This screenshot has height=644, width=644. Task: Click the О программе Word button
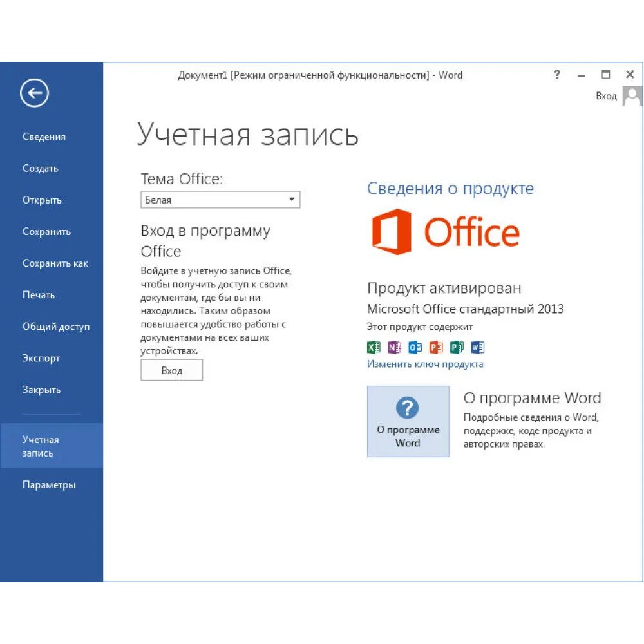tap(408, 421)
